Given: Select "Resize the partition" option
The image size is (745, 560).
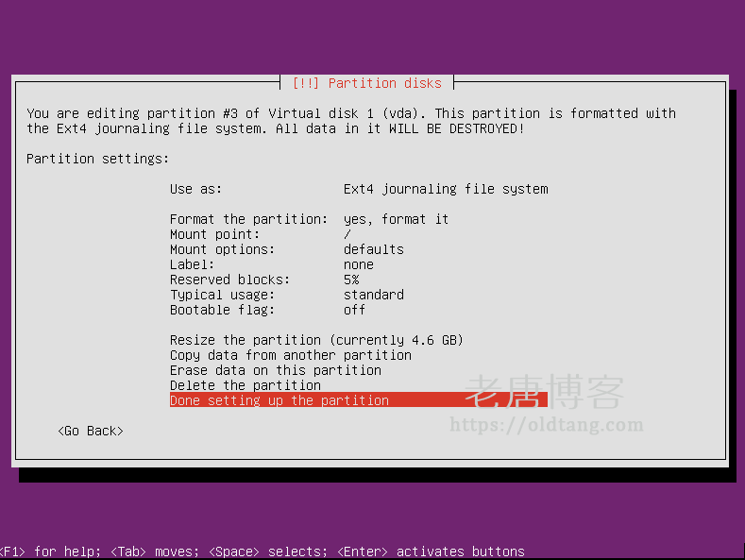Looking at the screenshot, I should pos(316,340).
